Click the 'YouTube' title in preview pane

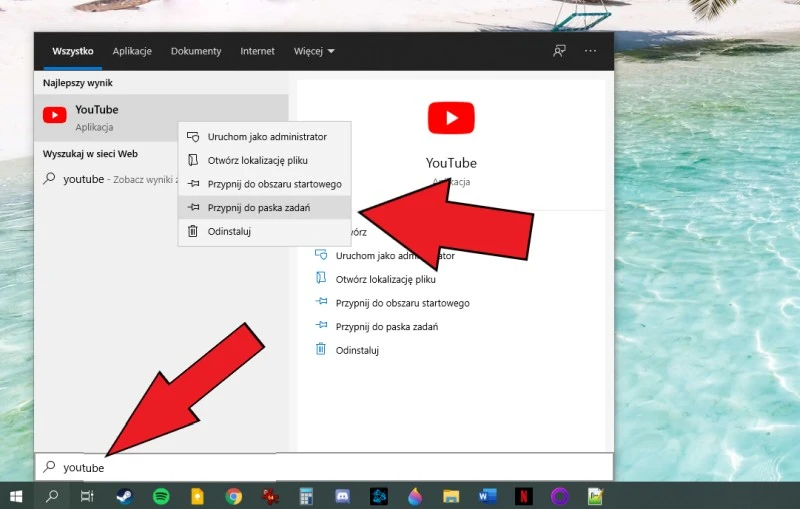click(x=451, y=163)
